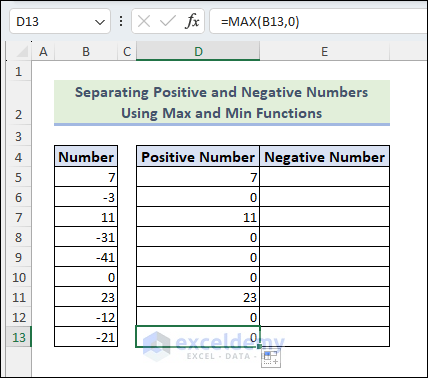Expand the Name Box dropdown arrow
The width and height of the screenshot is (428, 378).
click(100, 22)
